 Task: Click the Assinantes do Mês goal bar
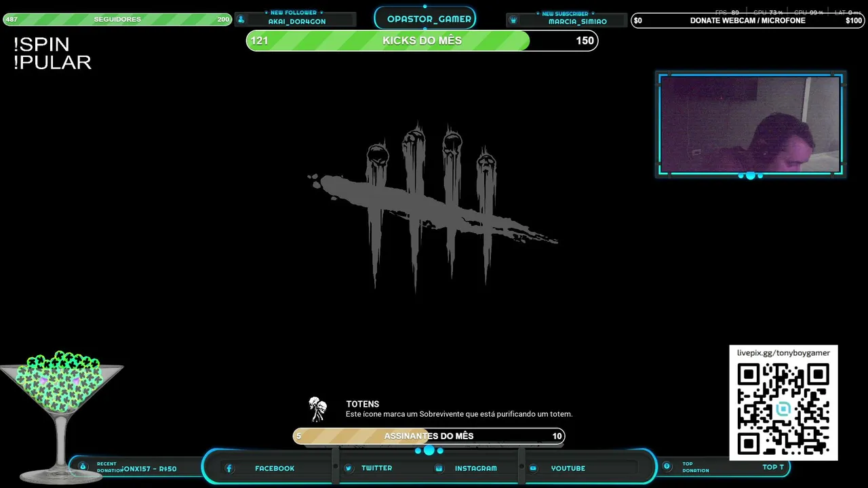429,436
